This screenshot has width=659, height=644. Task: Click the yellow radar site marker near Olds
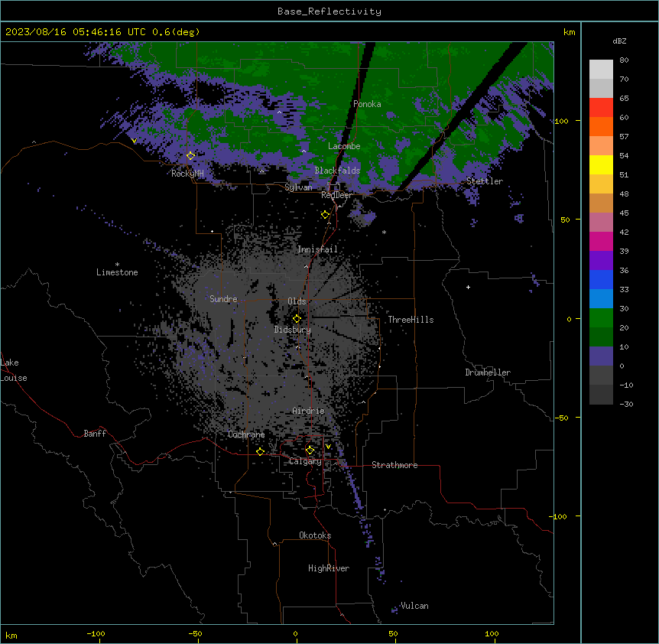tap(297, 318)
